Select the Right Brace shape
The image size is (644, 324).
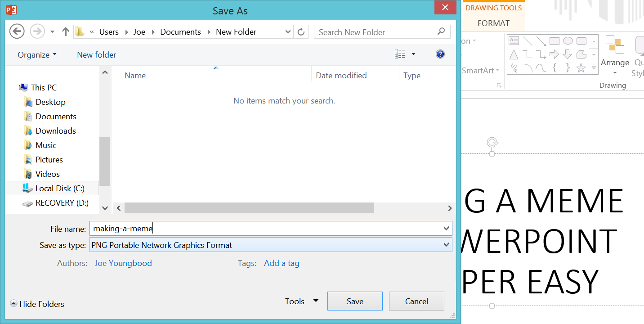pyautogui.click(x=568, y=68)
